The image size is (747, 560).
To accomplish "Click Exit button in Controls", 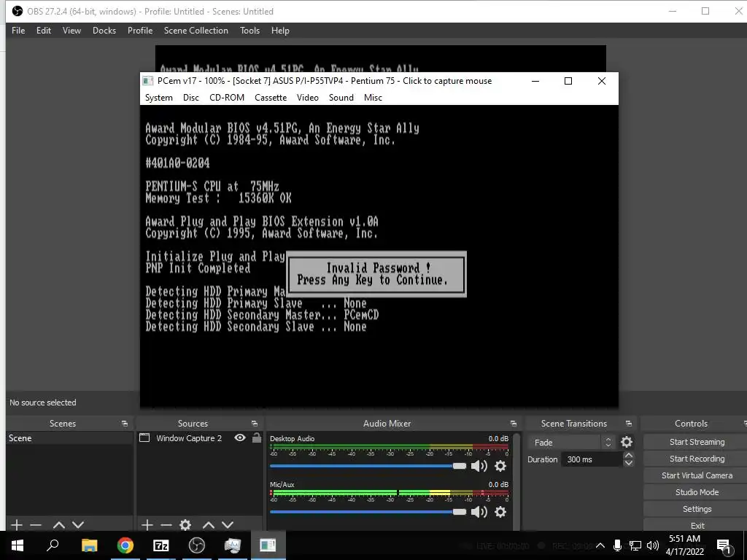I will 697,525.
